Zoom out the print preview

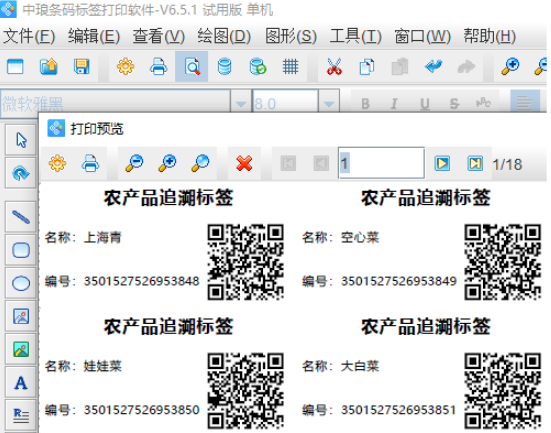click(134, 163)
